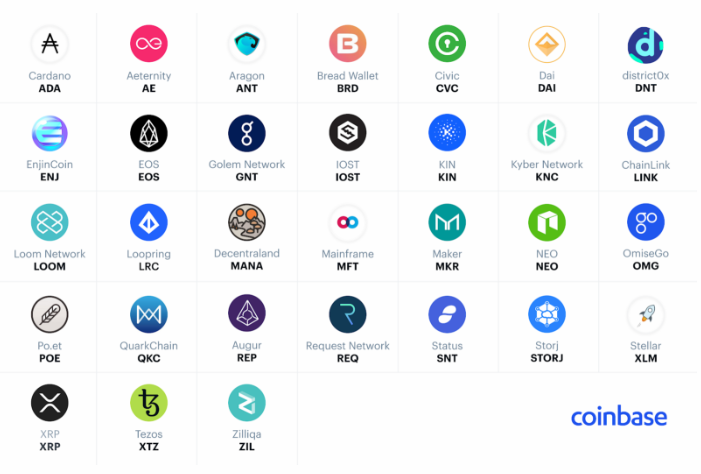The height and width of the screenshot is (474, 701).
Task: Select the Dai DAI diamond icon
Action: [x=547, y=44]
